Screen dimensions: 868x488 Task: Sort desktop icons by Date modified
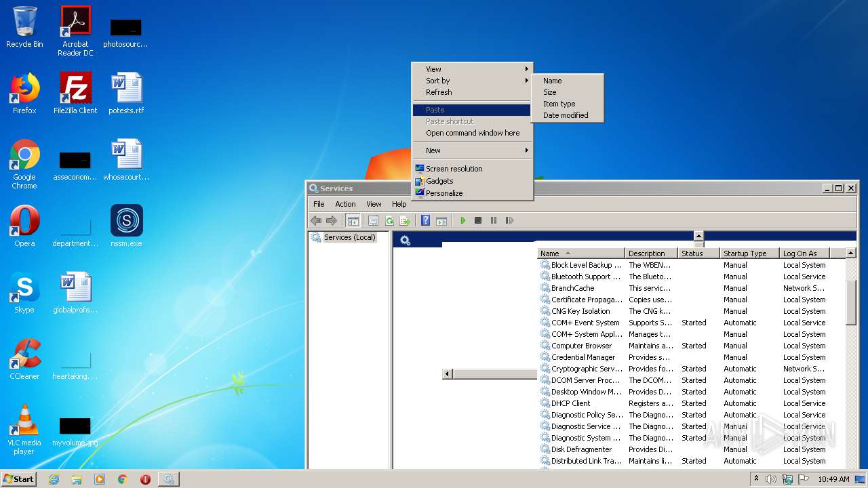tap(568, 115)
